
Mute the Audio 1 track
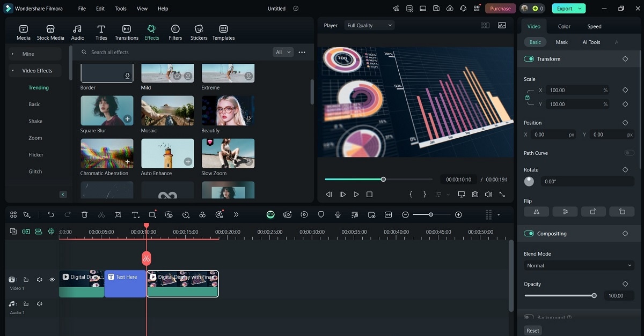click(39, 304)
